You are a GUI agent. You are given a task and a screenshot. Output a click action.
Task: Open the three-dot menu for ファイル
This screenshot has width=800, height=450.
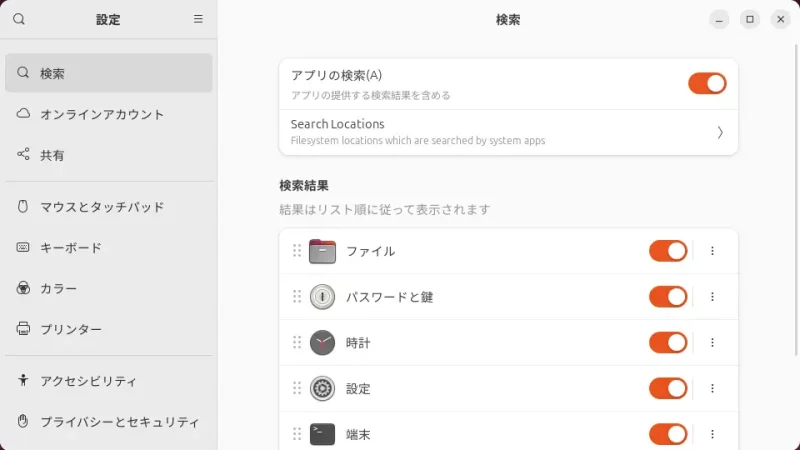712,251
